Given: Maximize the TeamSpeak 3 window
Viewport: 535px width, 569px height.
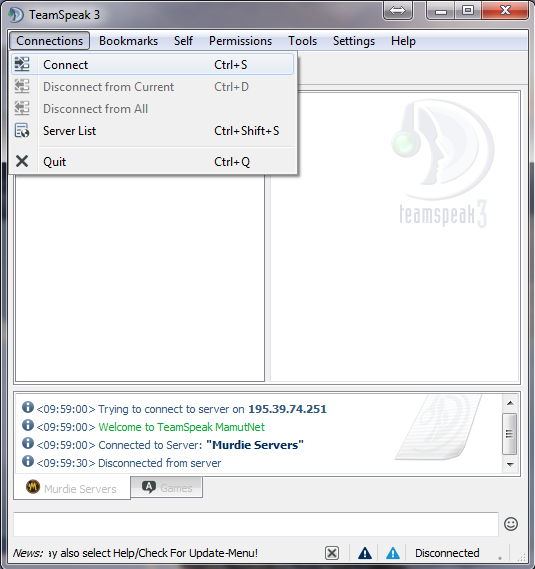Looking at the screenshot, I should point(468,11).
